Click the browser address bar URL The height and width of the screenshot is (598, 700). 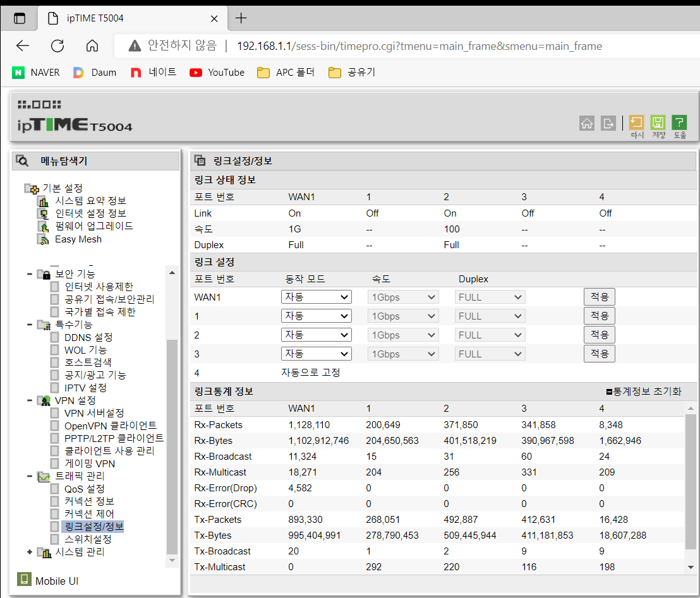419,46
